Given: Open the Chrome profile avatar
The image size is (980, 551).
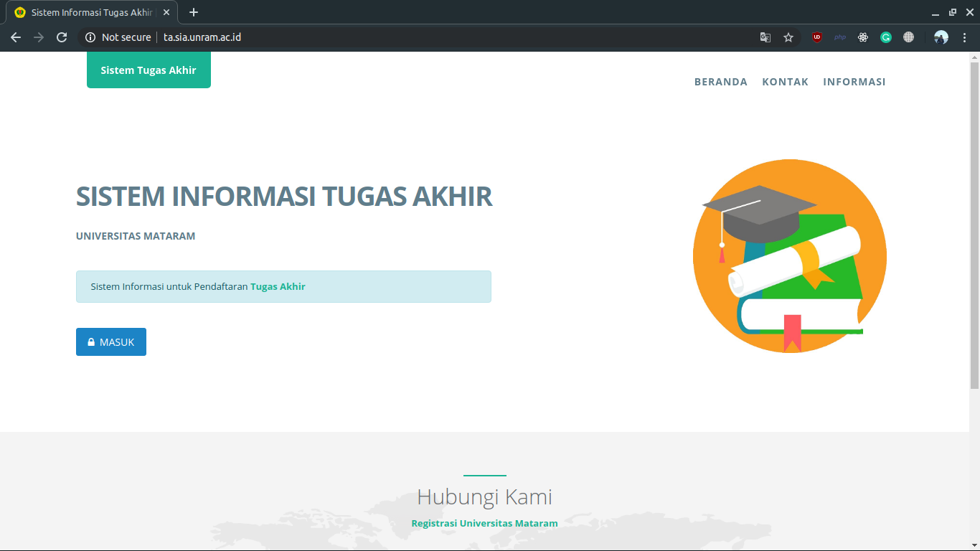Looking at the screenshot, I should 941,37.
